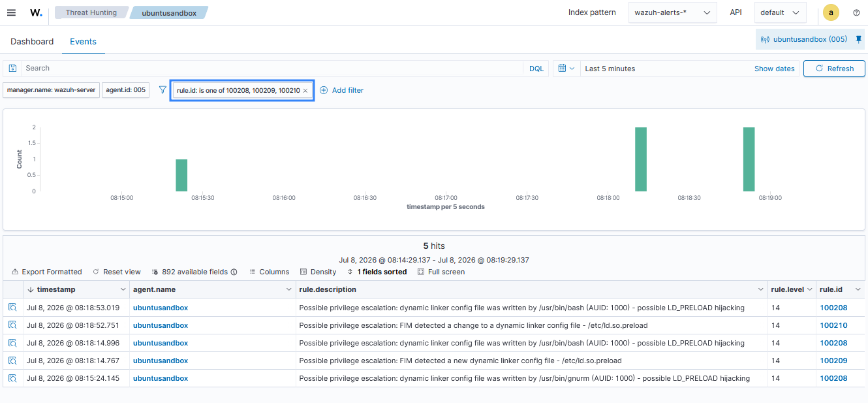Open the help icon in top bar
868x403 pixels.
click(x=856, y=12)
